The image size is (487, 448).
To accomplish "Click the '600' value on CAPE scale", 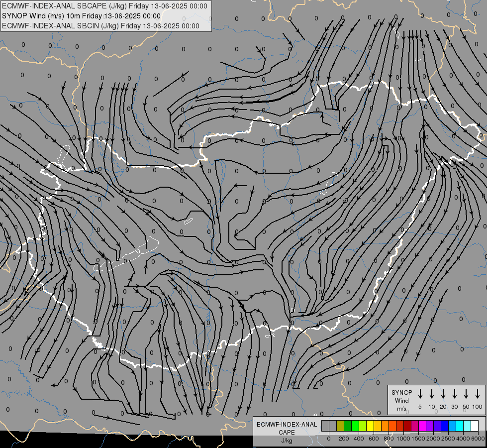I will [x=374, y=439].
